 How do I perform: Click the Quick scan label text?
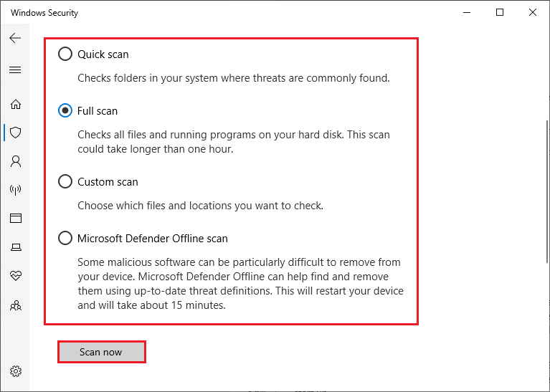pos(103,54)
